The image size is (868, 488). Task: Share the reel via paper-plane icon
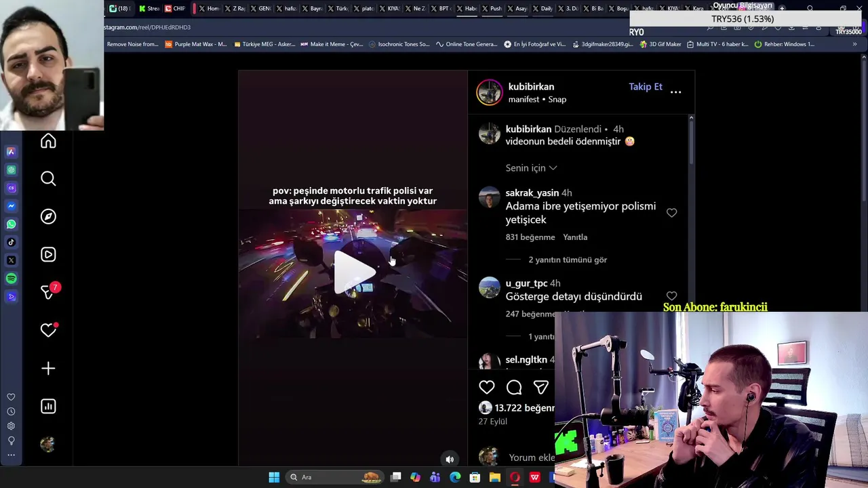tap(540, 387)
